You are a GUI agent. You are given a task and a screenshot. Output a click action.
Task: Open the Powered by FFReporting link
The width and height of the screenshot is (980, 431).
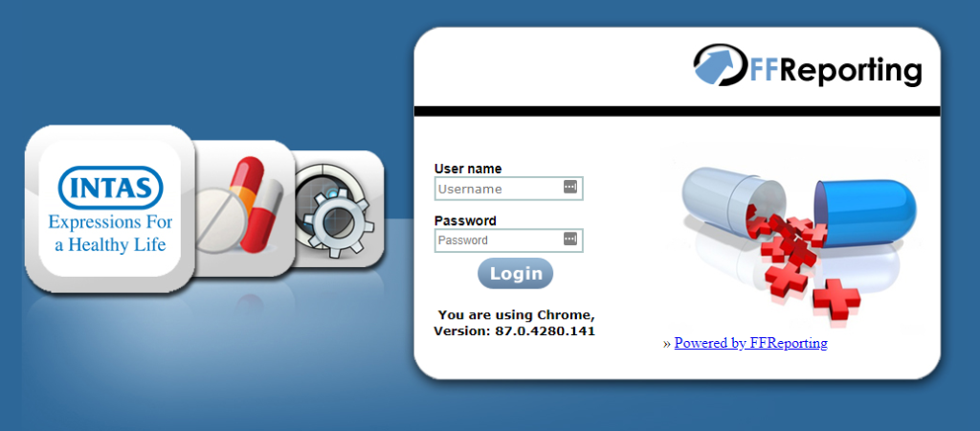tap(750, 343)
